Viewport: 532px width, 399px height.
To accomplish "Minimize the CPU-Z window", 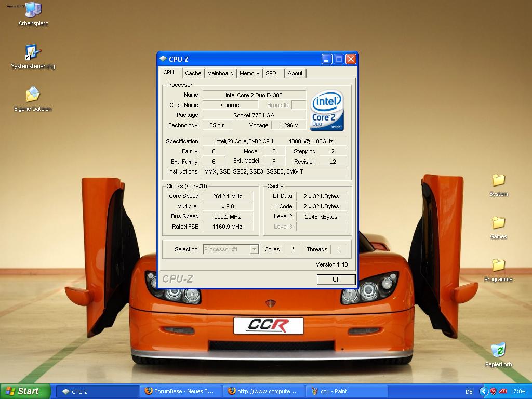I will (x=327, y=59).
